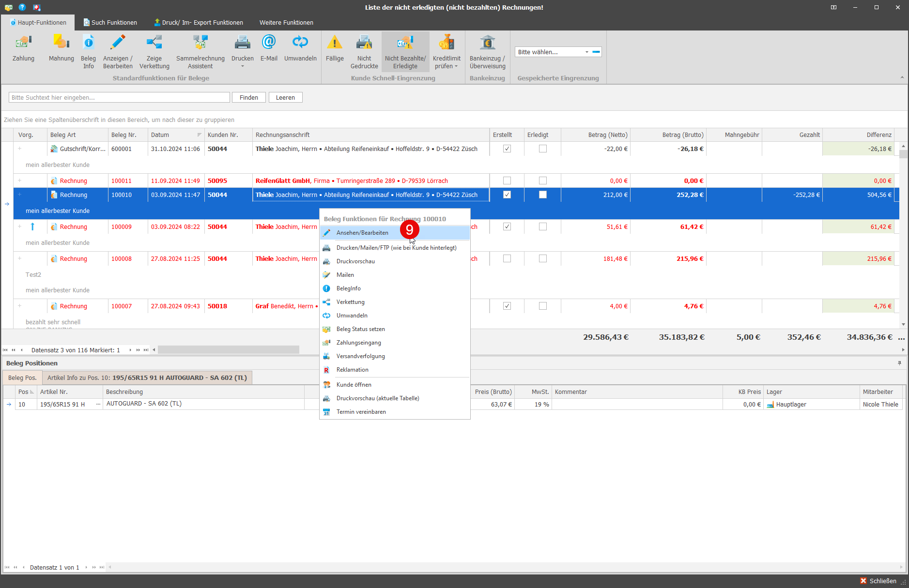Click the Leeren button

[x=286, y=98]
